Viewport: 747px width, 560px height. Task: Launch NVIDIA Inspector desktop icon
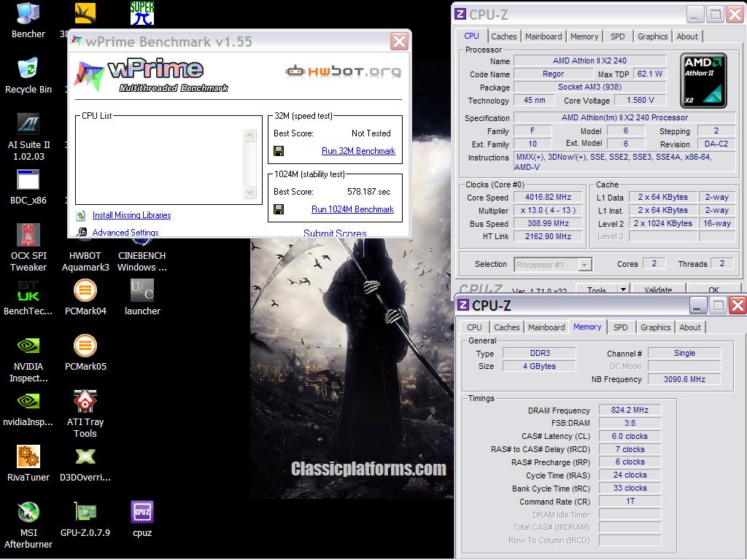[28, 359]
